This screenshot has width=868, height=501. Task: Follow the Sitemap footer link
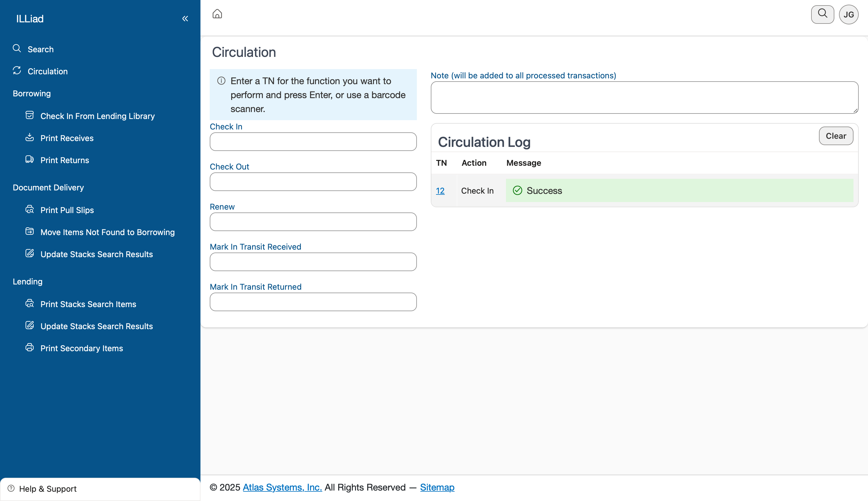tap(437, 487)
